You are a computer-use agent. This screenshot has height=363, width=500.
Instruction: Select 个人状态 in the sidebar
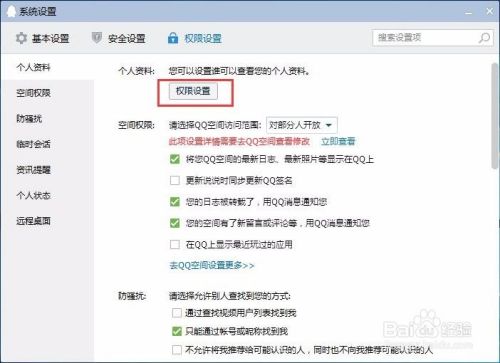[x=33, y=195]
